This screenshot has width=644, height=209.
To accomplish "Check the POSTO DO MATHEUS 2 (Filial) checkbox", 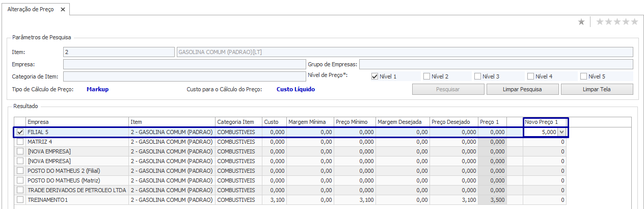I will [x=20, y=171].
